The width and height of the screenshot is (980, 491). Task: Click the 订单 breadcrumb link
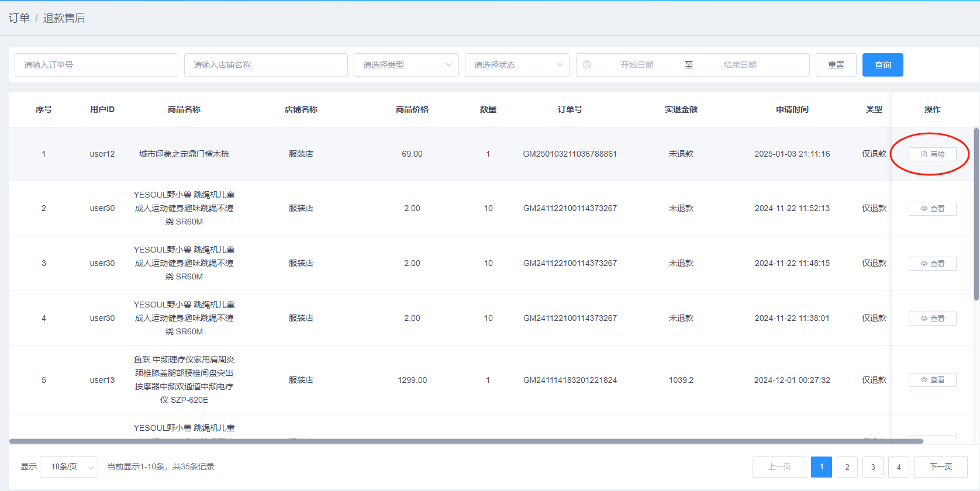(19, 18)
